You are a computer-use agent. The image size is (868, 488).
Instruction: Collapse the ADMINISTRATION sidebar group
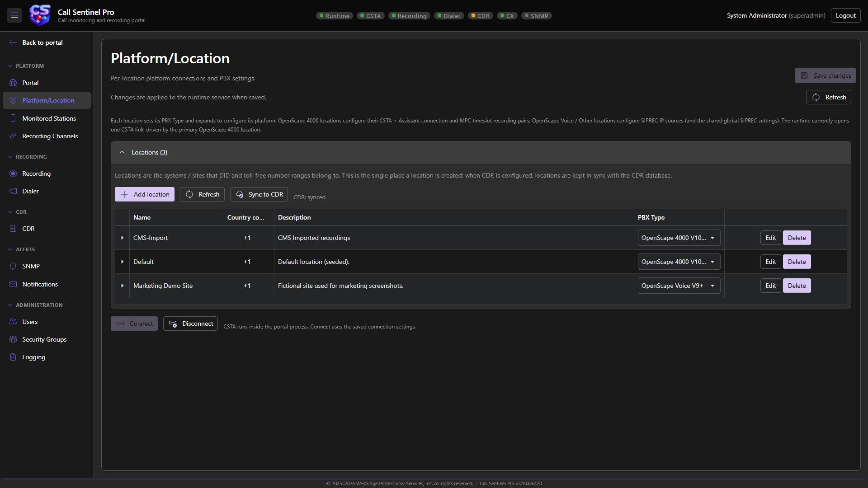(x=35, y=305)
